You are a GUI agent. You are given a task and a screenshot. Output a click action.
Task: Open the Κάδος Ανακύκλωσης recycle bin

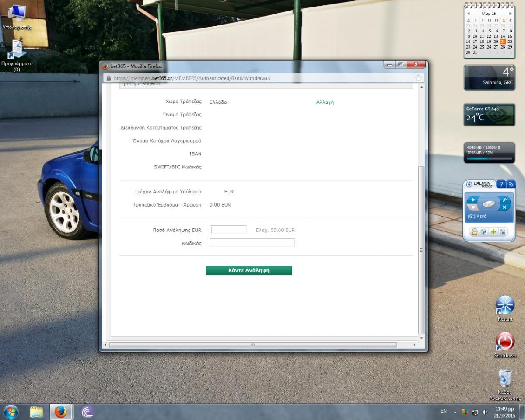(505, 385)
